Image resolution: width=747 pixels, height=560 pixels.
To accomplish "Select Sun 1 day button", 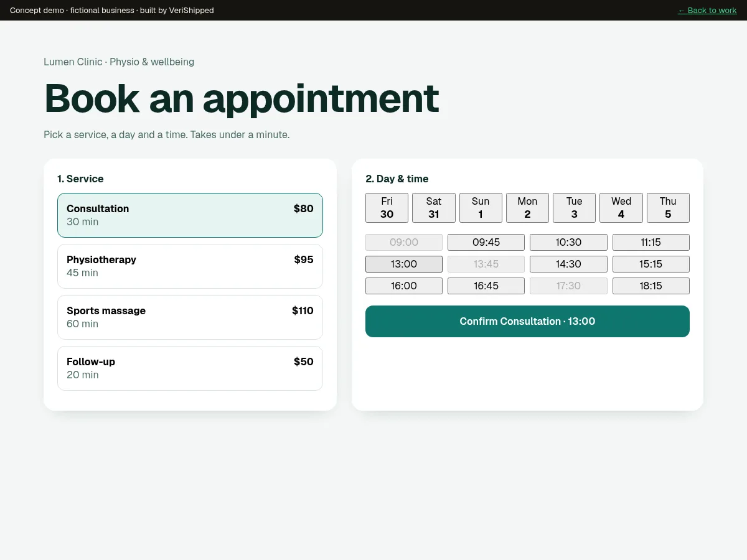I will tap(481, 208).
